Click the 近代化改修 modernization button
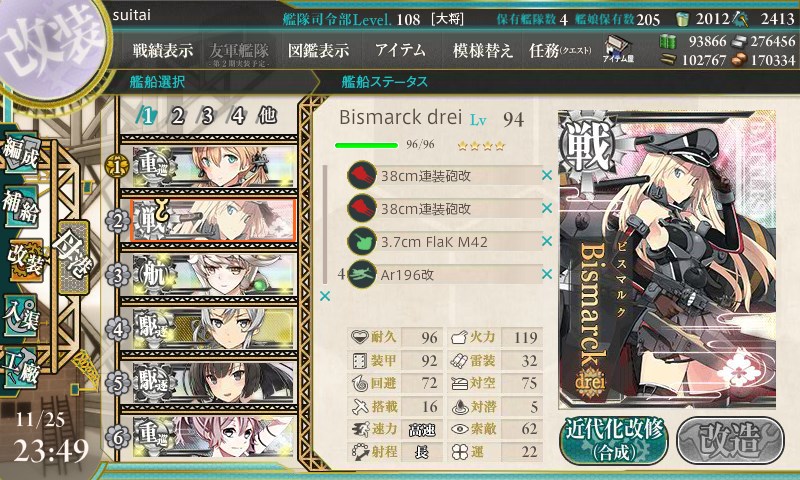The height and width of the screenshot is (480, 800). tap(614, 441)
